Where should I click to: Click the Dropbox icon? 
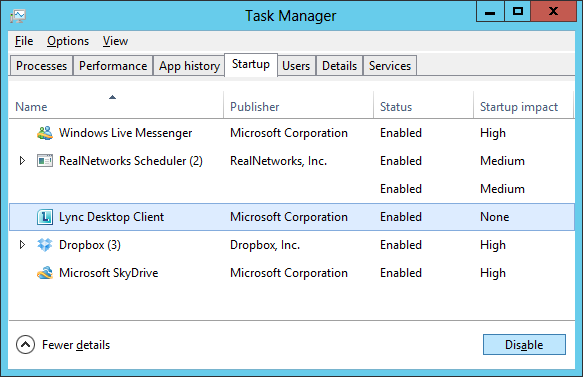(x=45, y=245)
